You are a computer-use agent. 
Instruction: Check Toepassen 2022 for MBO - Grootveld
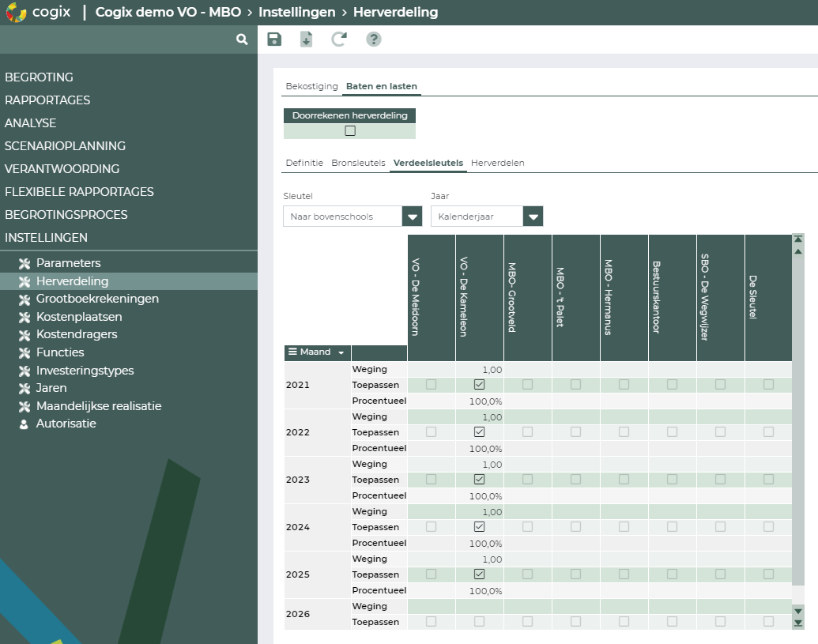pos(527,431)
